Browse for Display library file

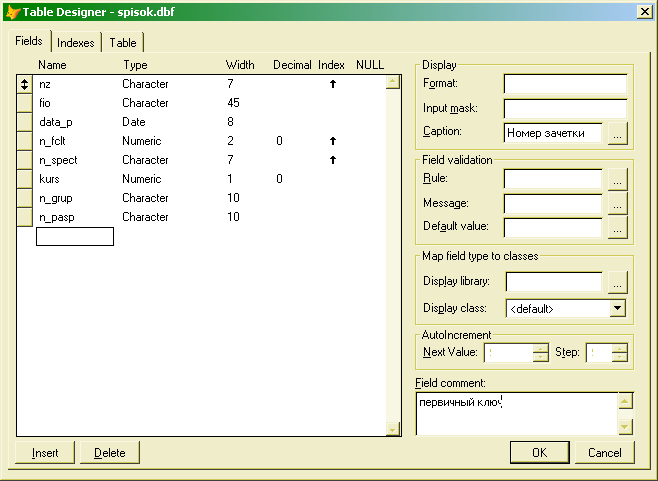click(x=617, y=283)
